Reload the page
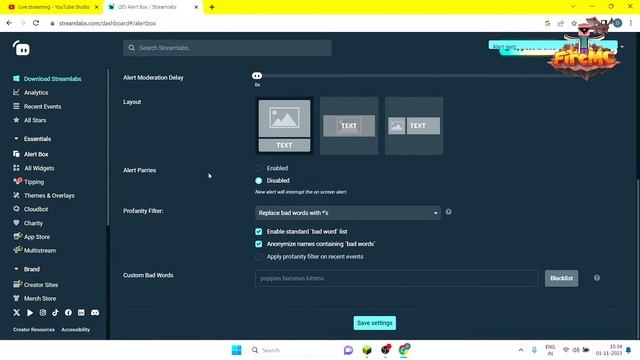This screenshot has width=640, height=360. click(36, 23)
